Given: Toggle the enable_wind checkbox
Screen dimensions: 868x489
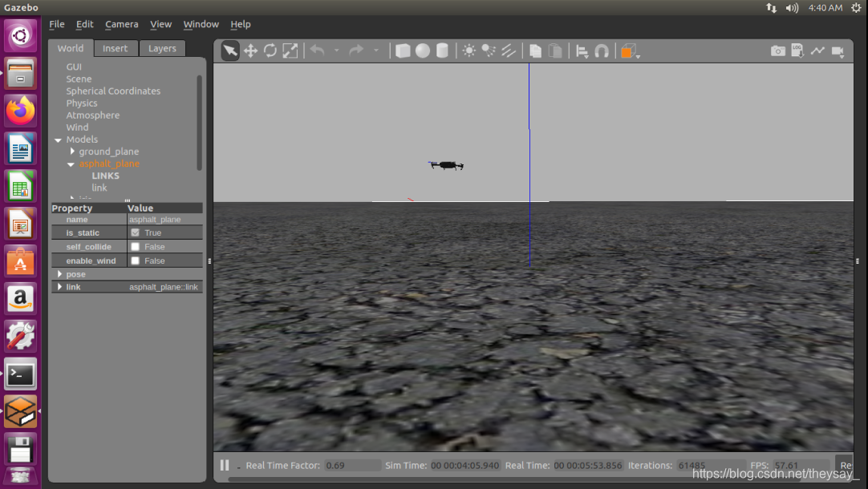Looking at the screenshot, I should (135, 261).
